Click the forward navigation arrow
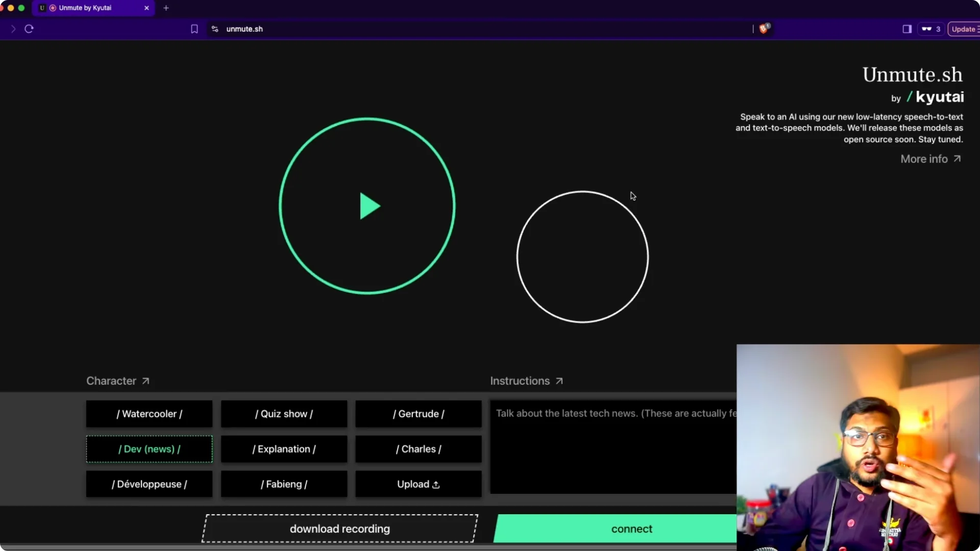 click(x=13, y=29)
